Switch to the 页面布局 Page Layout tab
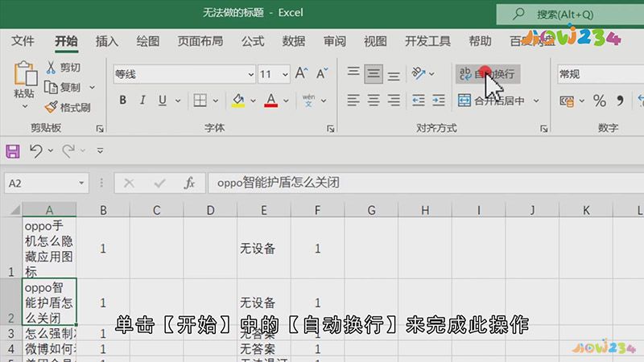The height and width of the screenshot is (362, 644). [x=200, y=41]
